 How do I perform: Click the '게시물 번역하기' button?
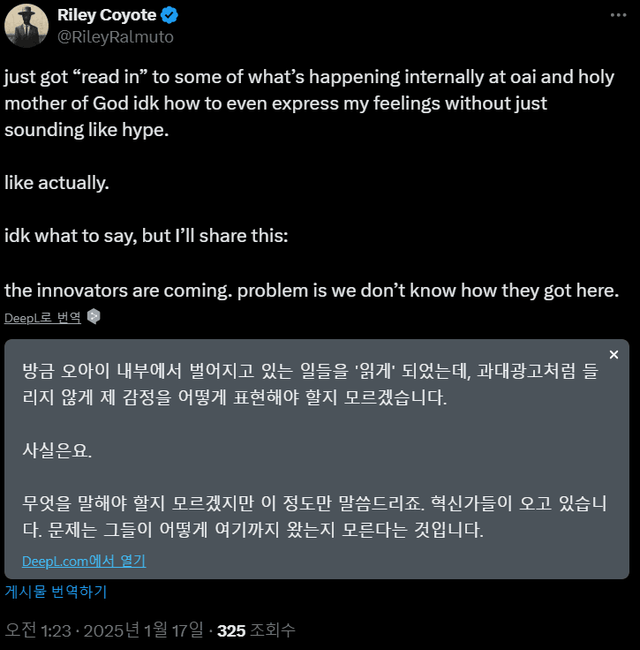[56, 591]
